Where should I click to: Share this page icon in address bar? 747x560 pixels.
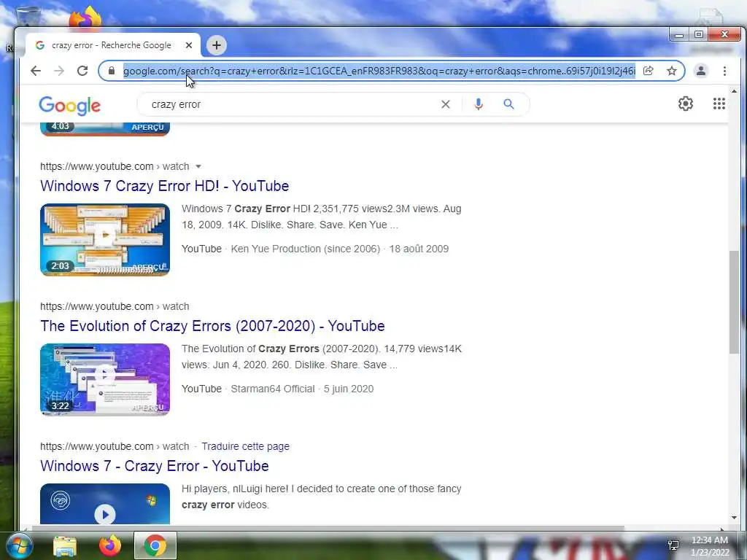[x=648, y=71]
